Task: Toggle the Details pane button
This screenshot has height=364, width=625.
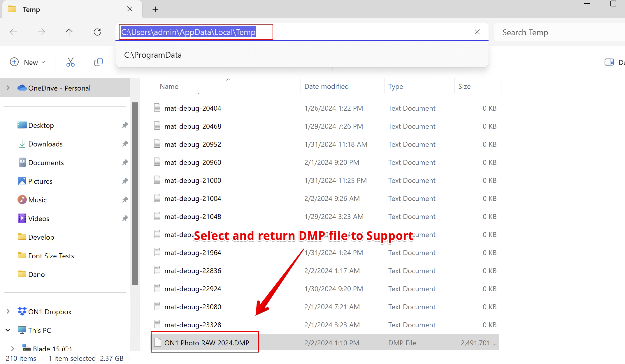Action: [x=615, y=62]
